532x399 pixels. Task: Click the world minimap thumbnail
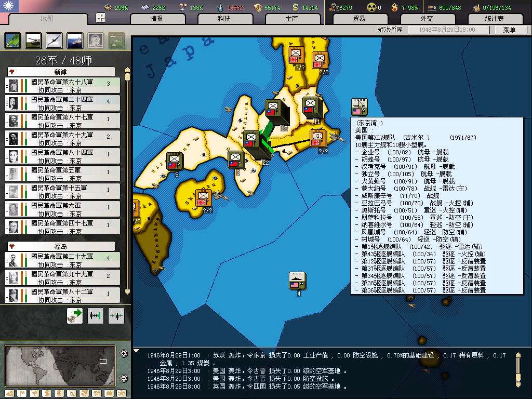point(60,366)
